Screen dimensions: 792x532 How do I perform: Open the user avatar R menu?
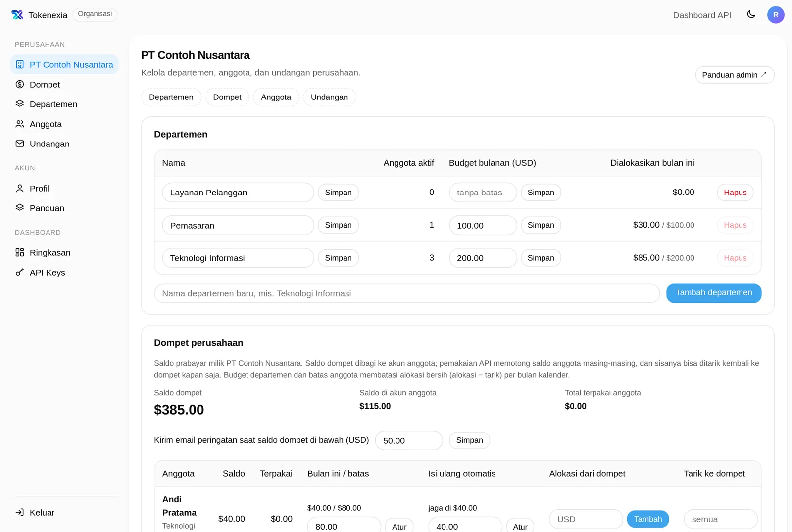776,15
